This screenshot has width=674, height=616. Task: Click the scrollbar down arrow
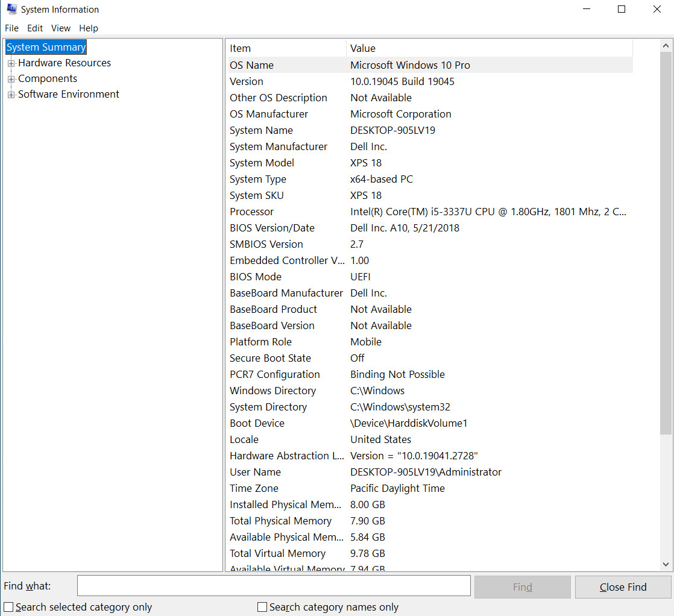click(666, 564)
